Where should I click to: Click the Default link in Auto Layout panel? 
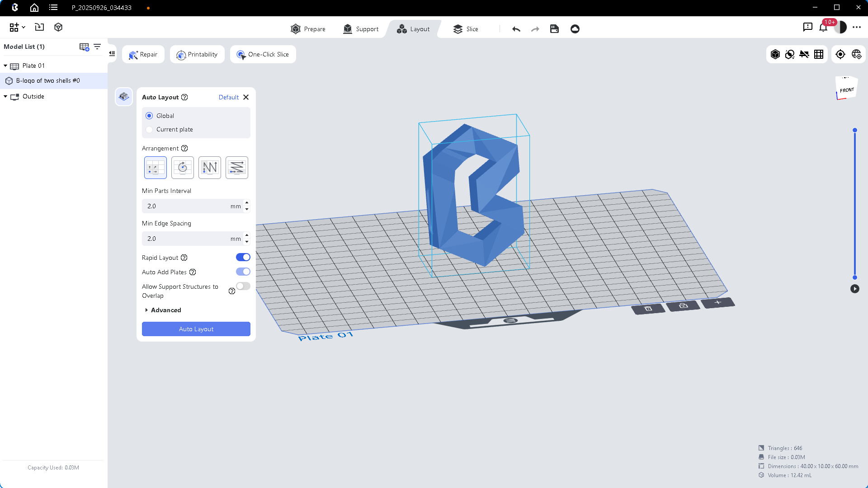coord(229,97)
